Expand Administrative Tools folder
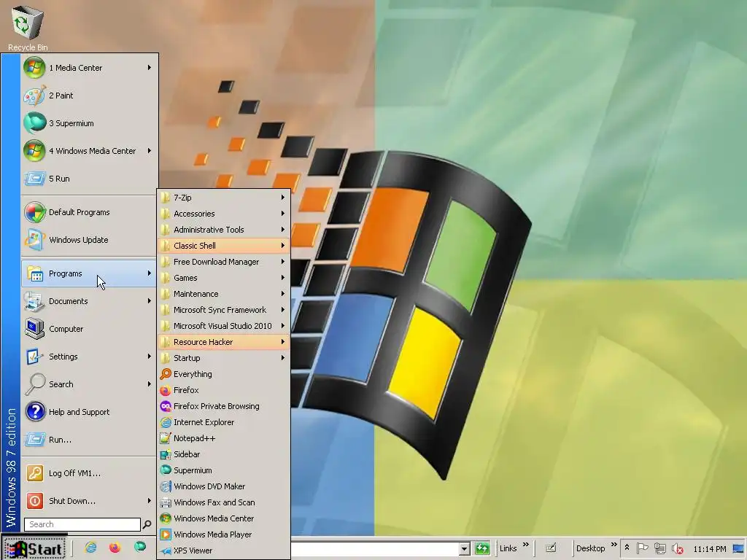747x560 pixels. (223, 230)
